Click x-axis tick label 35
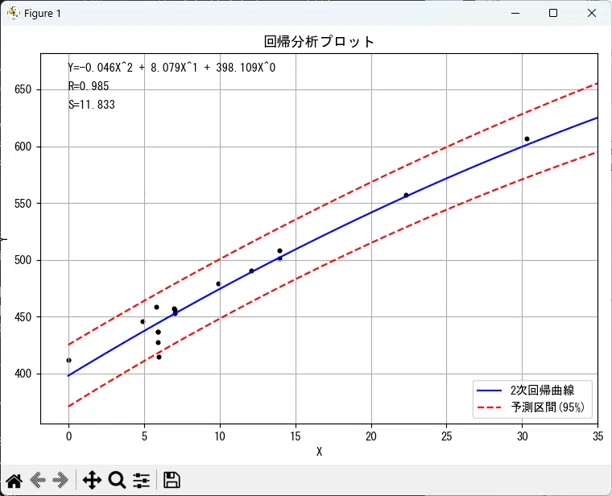 click(598, 436)
